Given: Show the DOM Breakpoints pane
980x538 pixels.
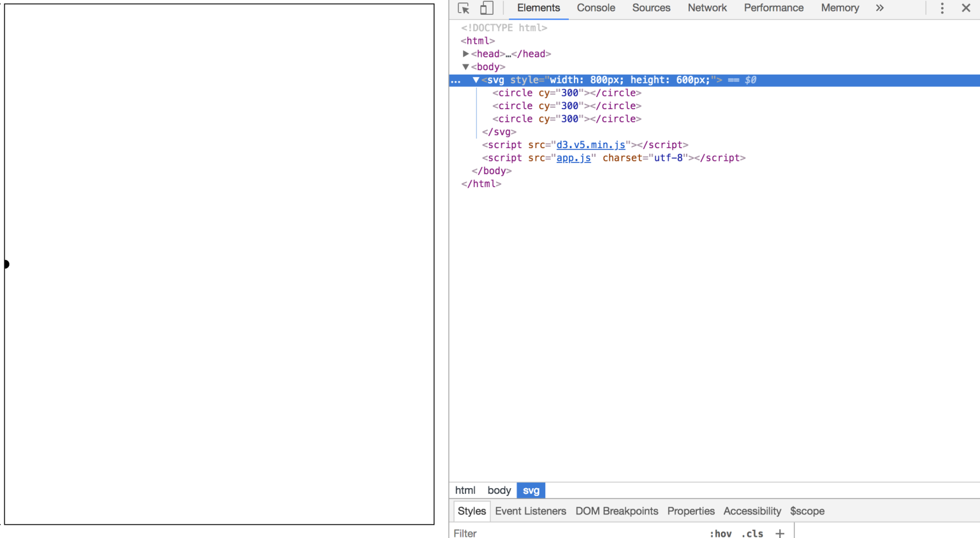Looking at the screenshot, I should pyautogui.click(x=617, y=511).
